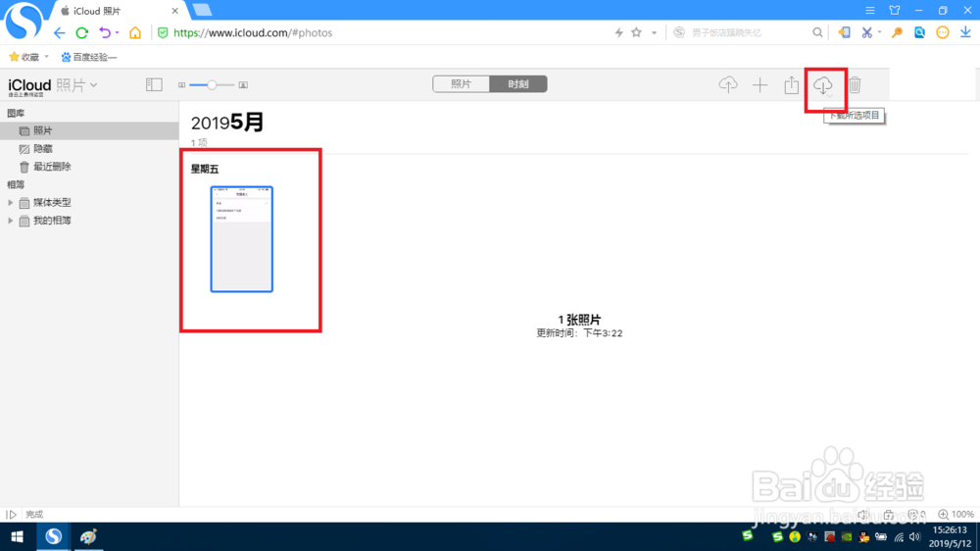Click the send-to-phone icon in browser toolbar
This screenshot has width=980, height=551.
[x=845, y=32]
